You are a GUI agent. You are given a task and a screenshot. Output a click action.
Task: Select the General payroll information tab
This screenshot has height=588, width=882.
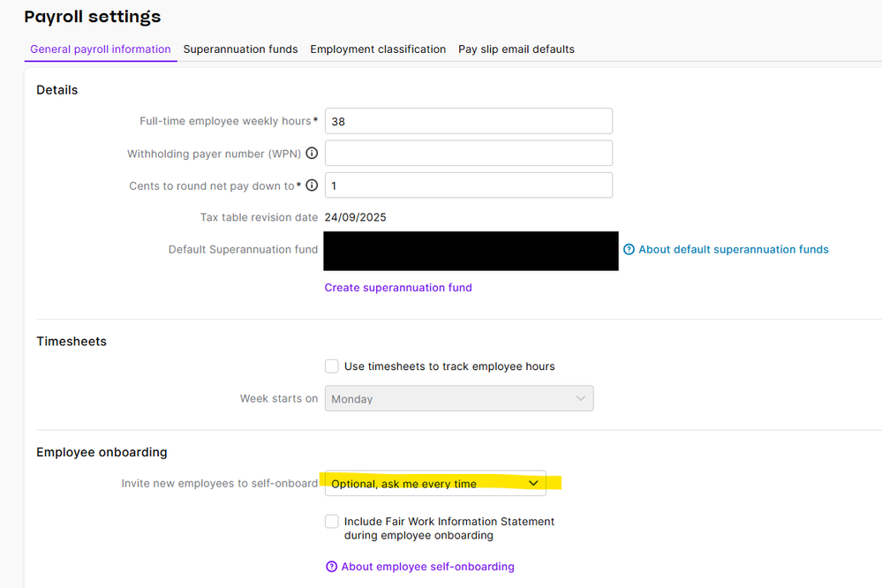pos(100,49)
